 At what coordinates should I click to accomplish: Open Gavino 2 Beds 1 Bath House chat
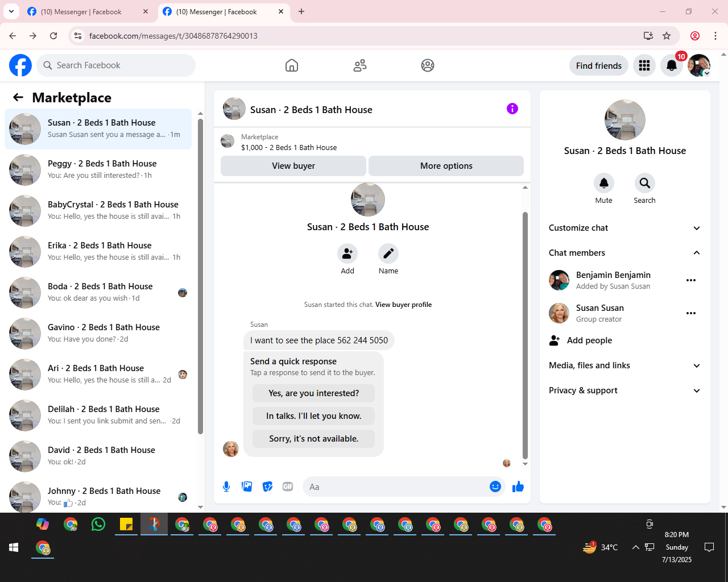98,334
